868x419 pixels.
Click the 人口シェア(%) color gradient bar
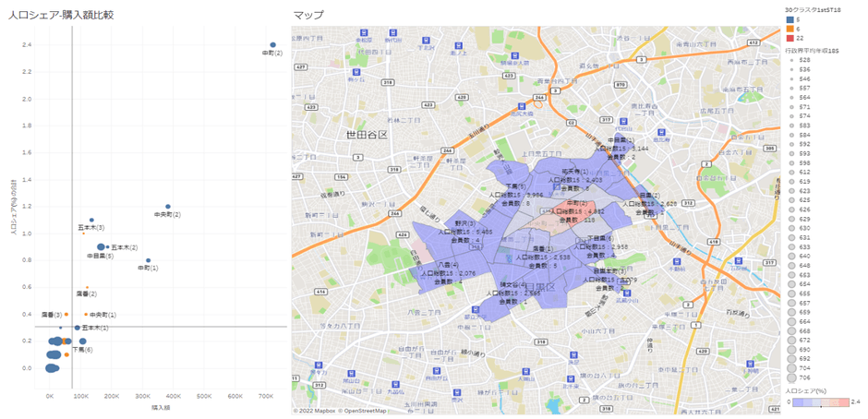point(823,402)
